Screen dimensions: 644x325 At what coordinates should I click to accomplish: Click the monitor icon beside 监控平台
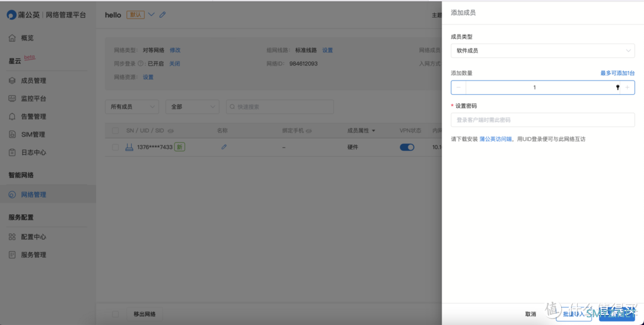point(13,98)
